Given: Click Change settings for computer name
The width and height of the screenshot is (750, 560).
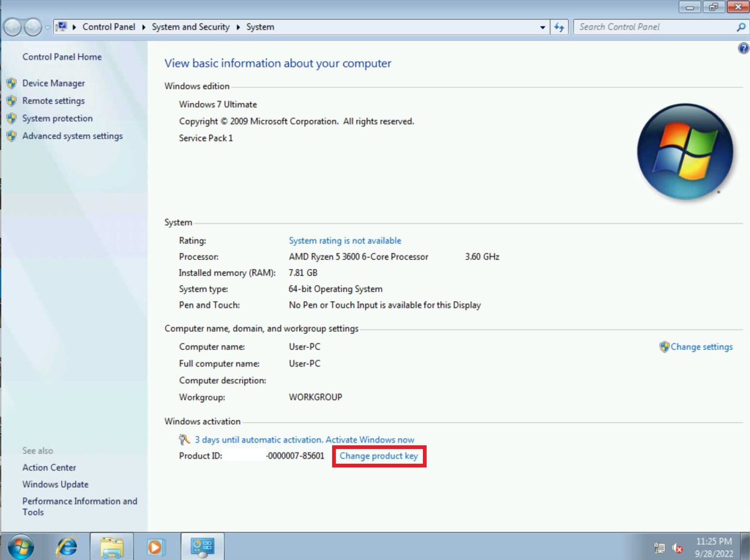Looking at the screenshot, I should coord(701,347).
